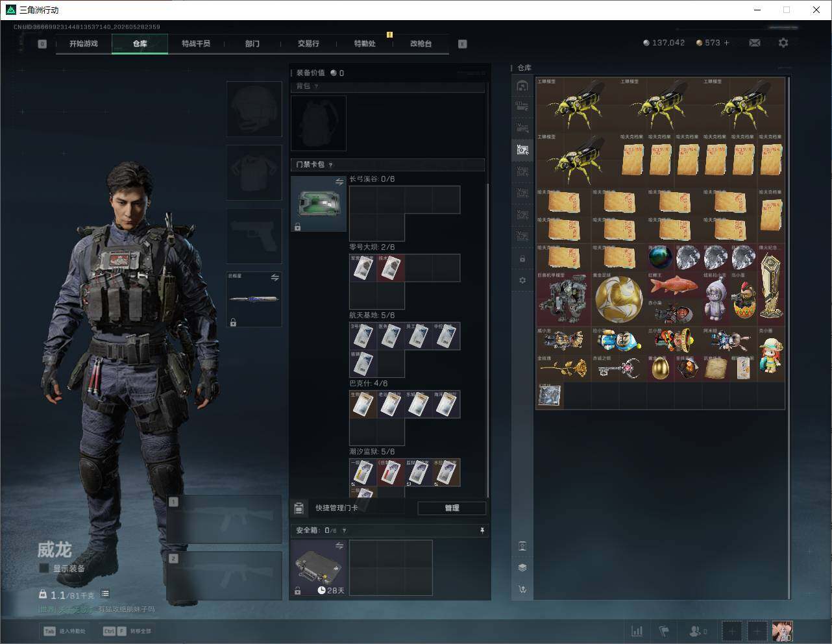This screenshot has height=644, width=832.
Task: Select the 黄金足球 golden ball item
Action: coord(618,299)
